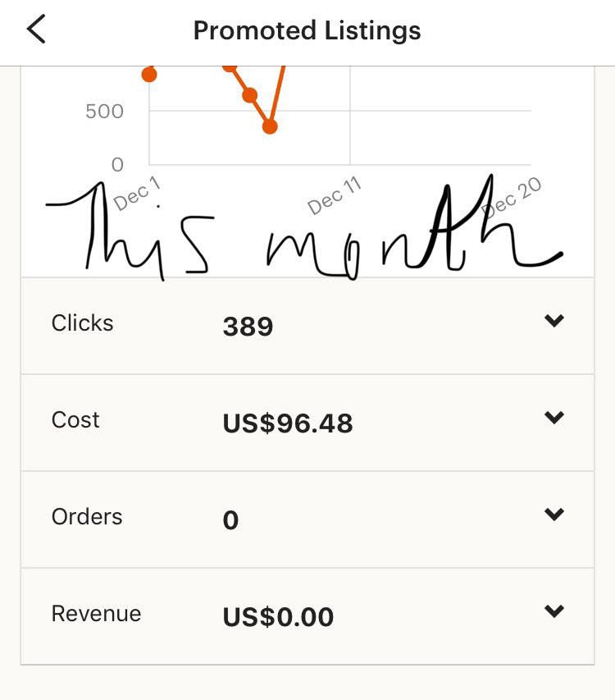Viewport: 615px width, 700px height.
Task: Click the lowest orange chart data point
Action: tap(270, 126)
